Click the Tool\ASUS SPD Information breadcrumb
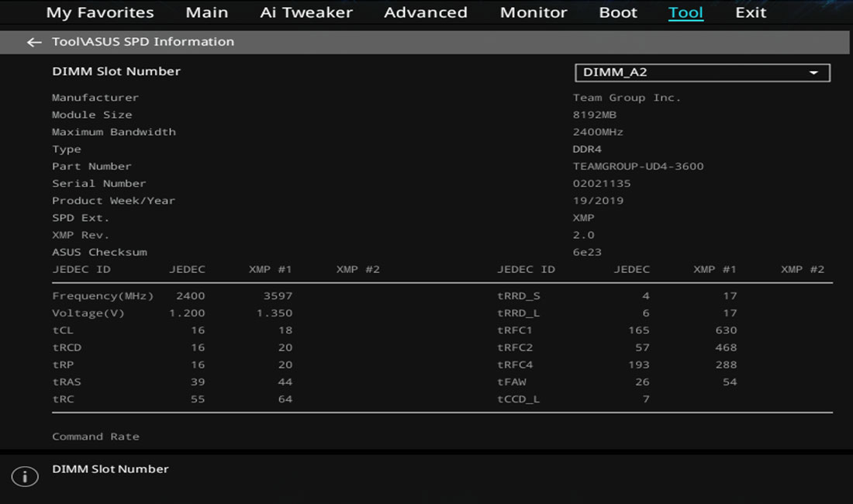The height and width of the screenshot is (504, 853). tap(143, 42)
